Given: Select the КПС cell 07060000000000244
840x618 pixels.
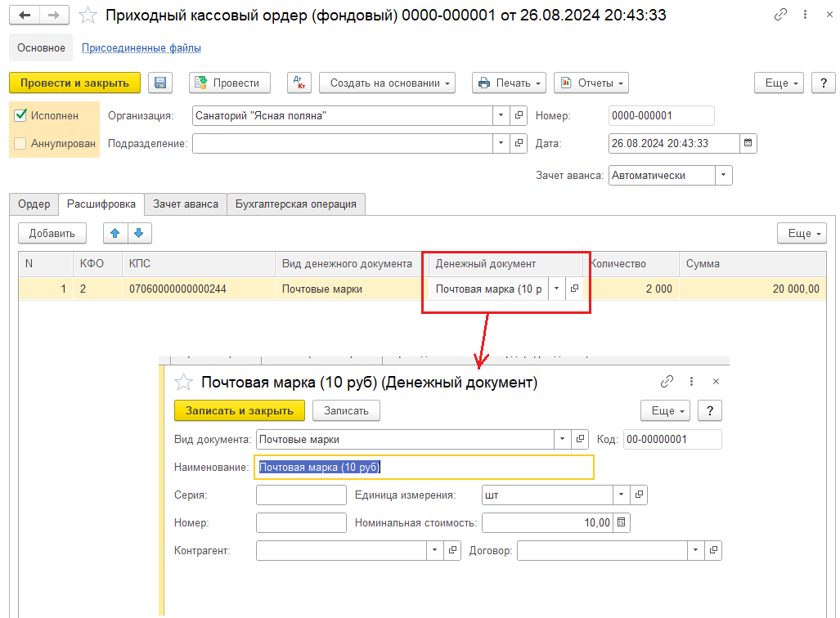Looking at the screenshot, I should [199, 289].
